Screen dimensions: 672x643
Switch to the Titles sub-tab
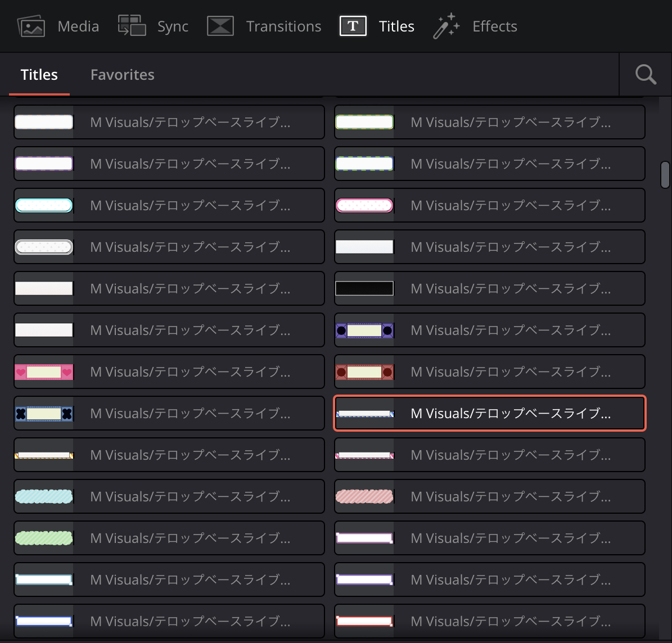39,75
